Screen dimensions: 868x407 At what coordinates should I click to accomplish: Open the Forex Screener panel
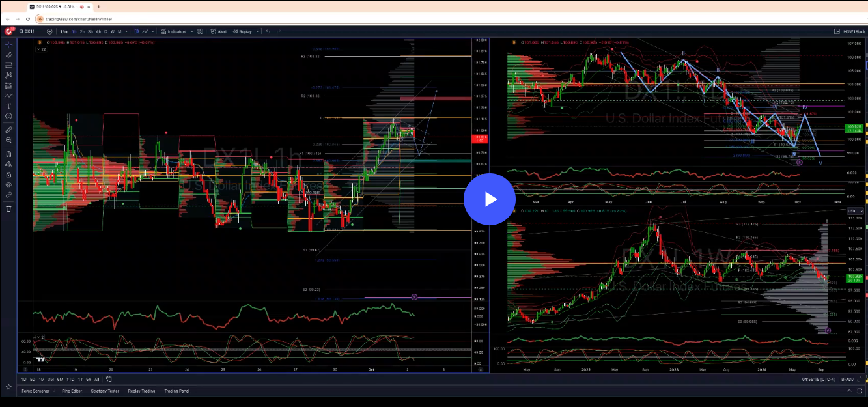[36, 391]
